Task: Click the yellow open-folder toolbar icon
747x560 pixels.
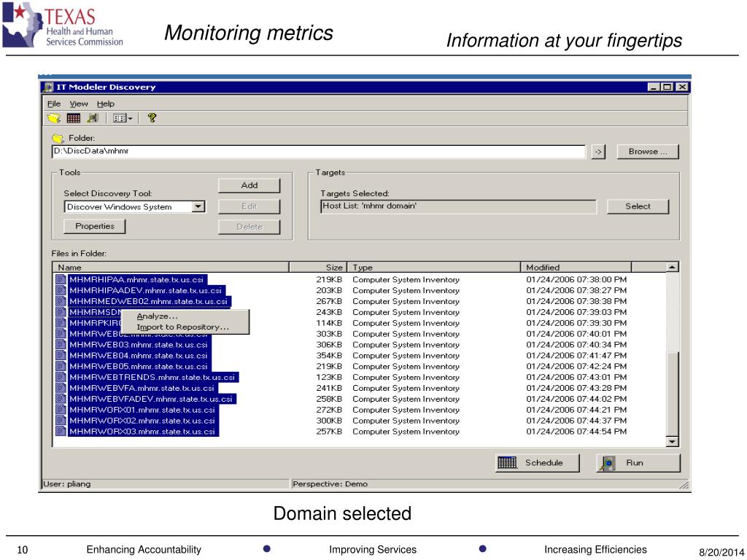Action: (x=54, y=118)
